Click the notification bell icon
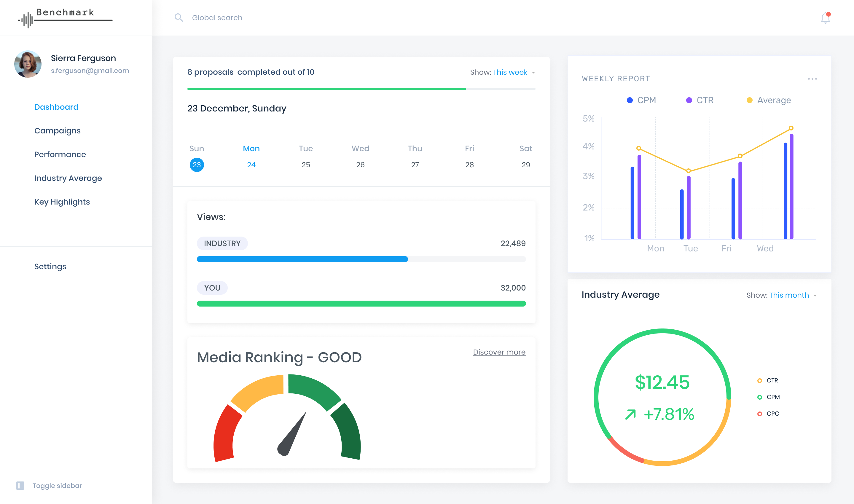 coord(825,18)
